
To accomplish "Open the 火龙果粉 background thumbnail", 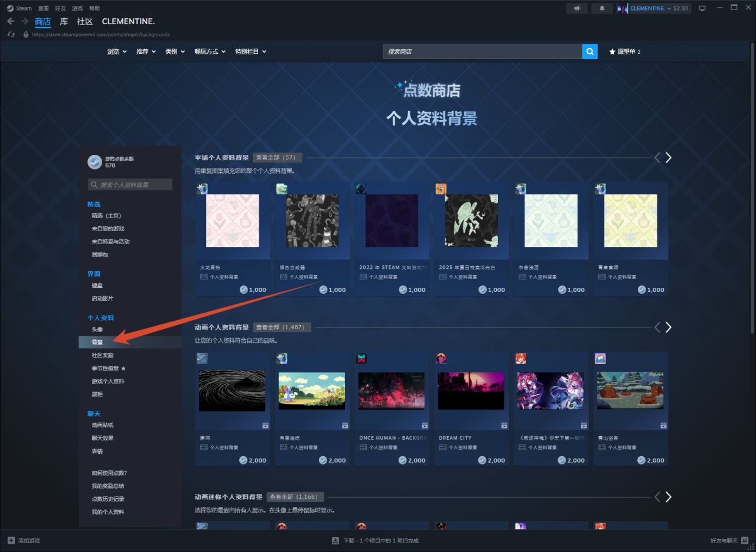I will (x=233, y=220).
